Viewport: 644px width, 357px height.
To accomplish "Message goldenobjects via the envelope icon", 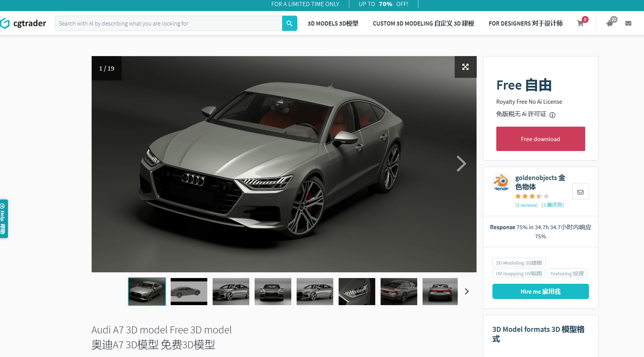I will point(580,191).
